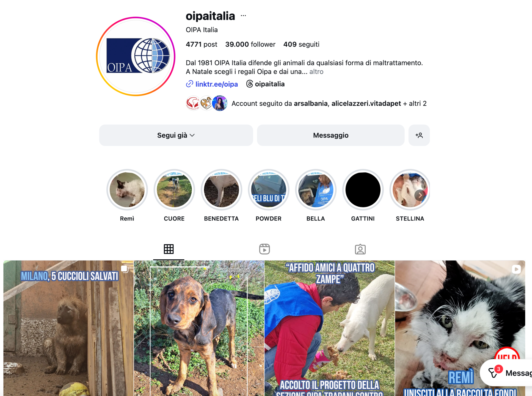Open the Milano 5 cuccioli salvati post
The width and height of the screenshot is (532, 396).
pyautogui.click(x=68, y=328)
